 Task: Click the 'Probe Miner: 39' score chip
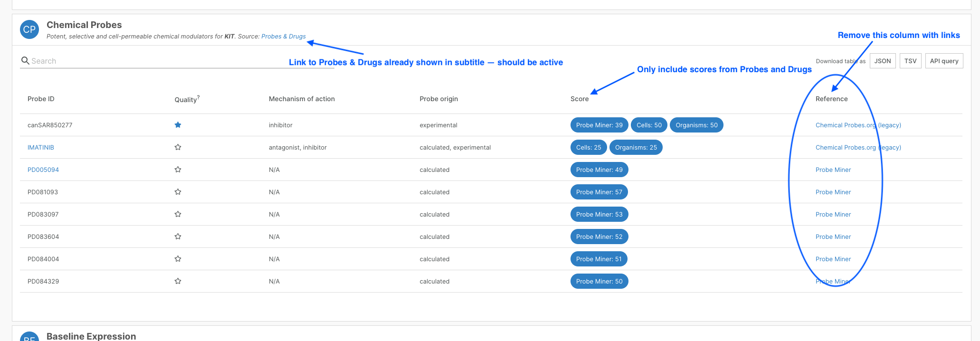[x=599, y=125]
